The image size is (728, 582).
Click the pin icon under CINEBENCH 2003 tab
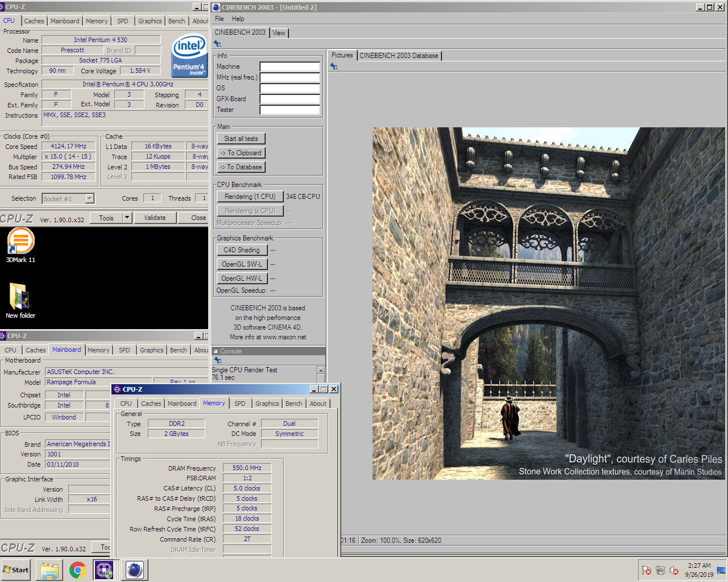[x=217, y=44]
